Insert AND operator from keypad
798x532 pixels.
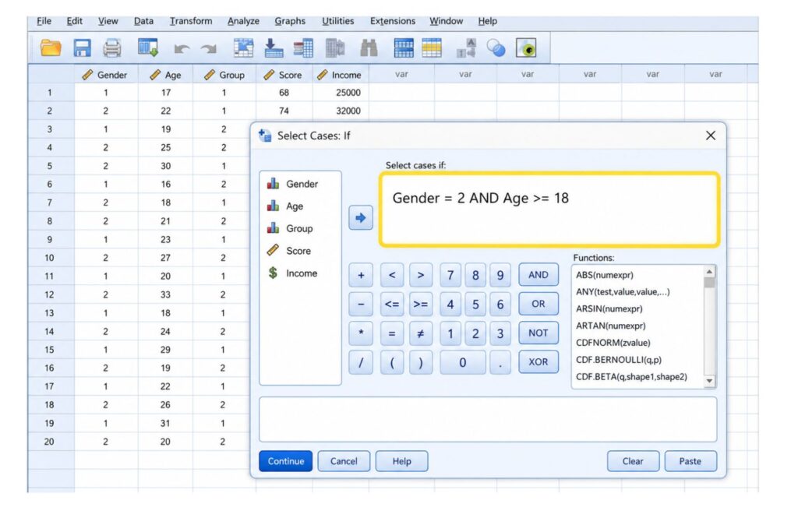pyautogui.click(x=538, y=275)
